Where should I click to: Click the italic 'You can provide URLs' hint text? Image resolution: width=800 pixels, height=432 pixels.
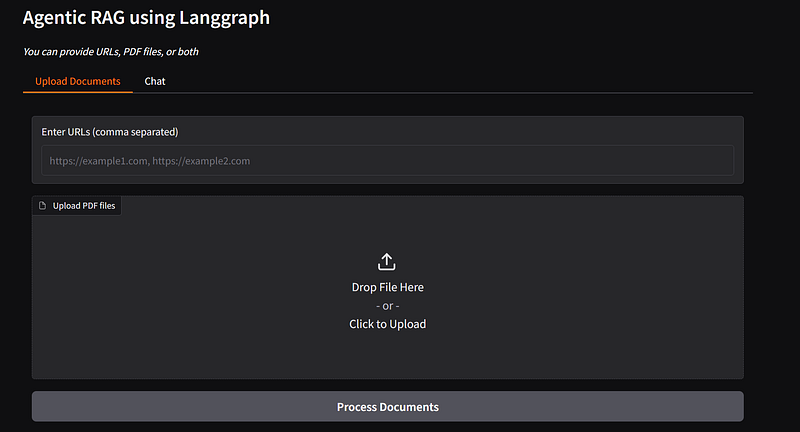[x=111, y=52]
